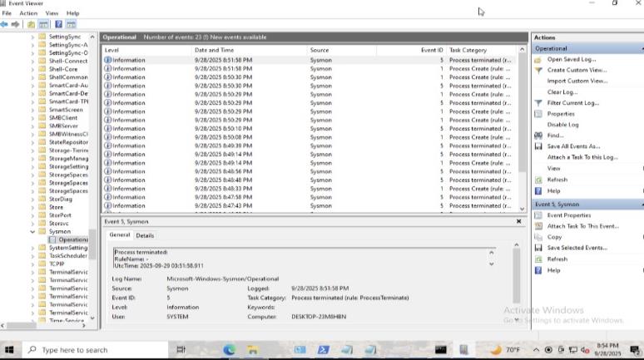Select the event logged at 8:48:33 PM
644x360 pixels.
(310, 189)
